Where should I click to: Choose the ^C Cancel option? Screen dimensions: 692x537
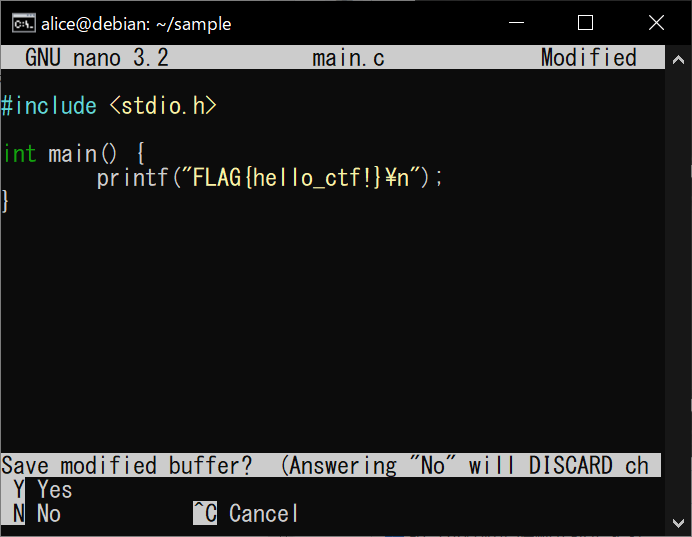click(x=246, y=514)
